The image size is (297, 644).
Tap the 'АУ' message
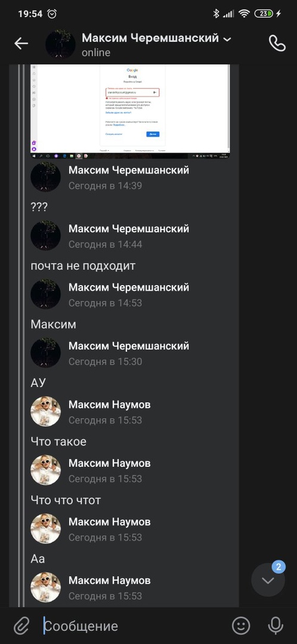pyautogui.click(x=38, y=383)
